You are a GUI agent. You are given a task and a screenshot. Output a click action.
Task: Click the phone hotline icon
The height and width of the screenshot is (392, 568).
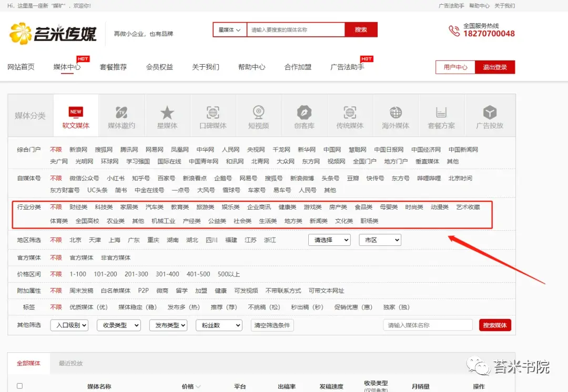click(x=454, y=30)
